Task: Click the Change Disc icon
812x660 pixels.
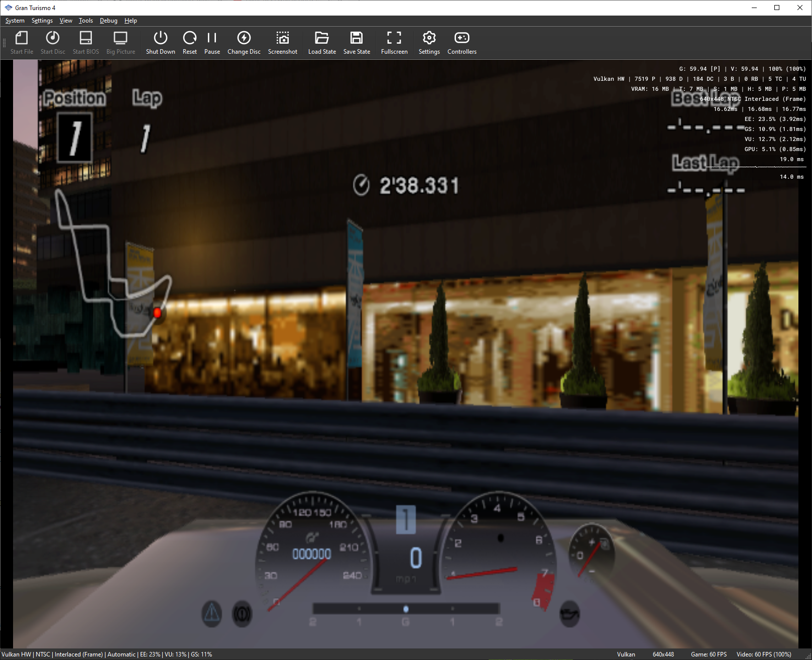Action: [x=244, y=43]
